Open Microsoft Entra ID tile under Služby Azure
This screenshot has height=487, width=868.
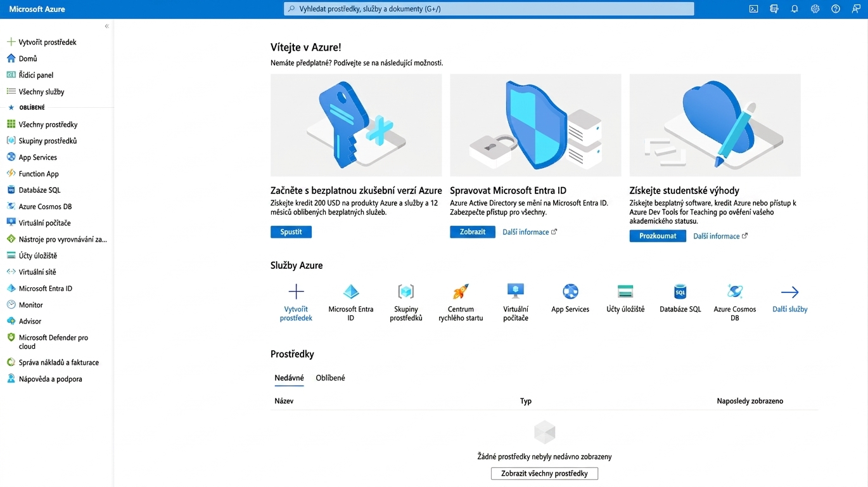click(351, 302)
